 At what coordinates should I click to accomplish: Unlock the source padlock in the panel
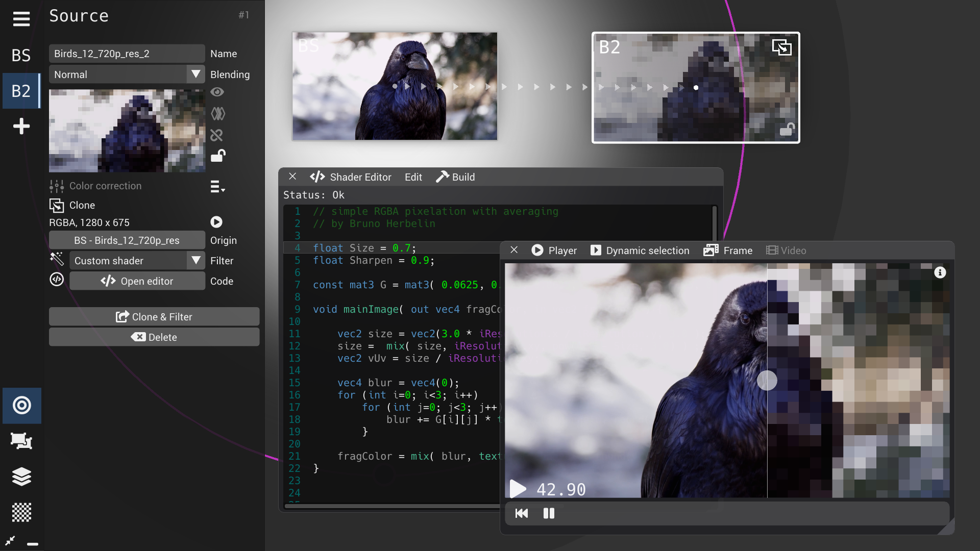[x=218, y=156]
